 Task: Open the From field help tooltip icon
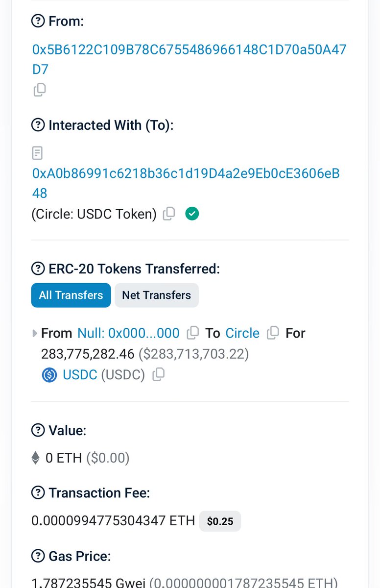(x=38, y=21)
